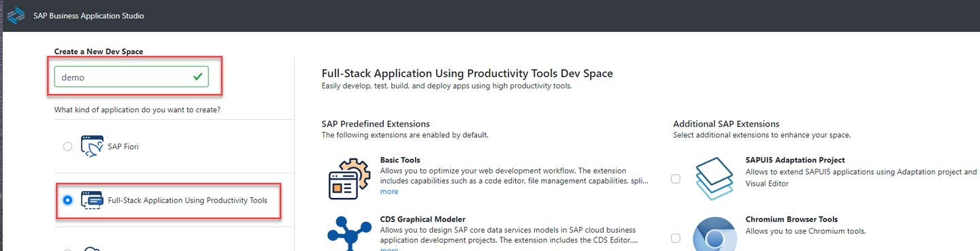Select Full-Stack Application Using Productivity Tools radio button
980x251 pixels.
(67, 200)
